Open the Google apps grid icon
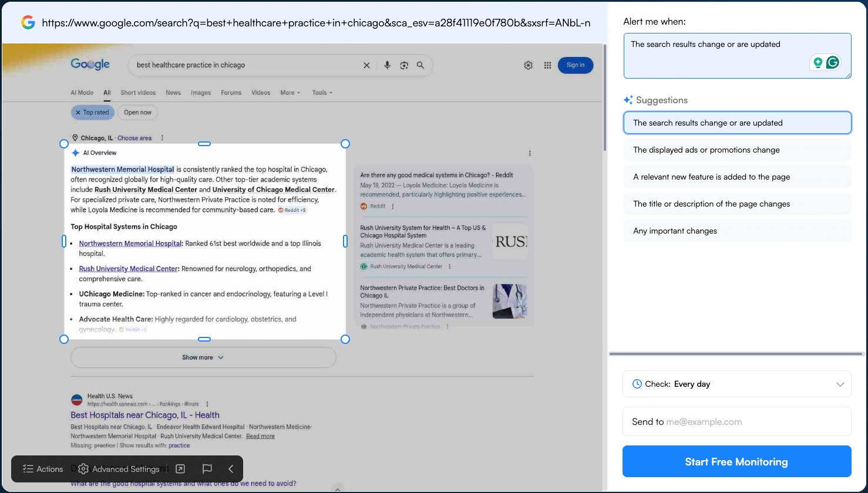Viewport: 868px width, 493px height. (547, 65)
